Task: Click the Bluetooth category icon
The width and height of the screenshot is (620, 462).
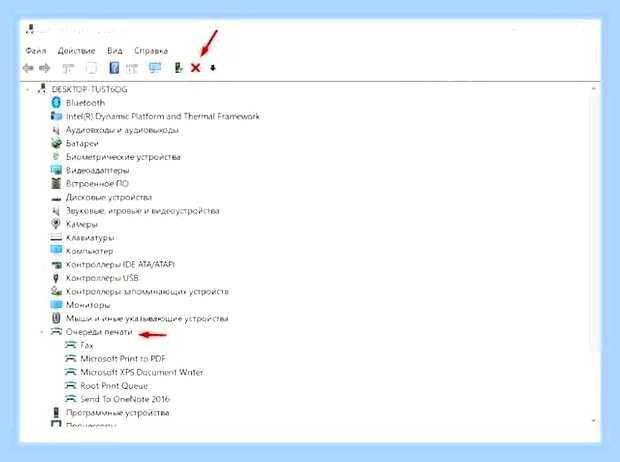Action: [56, 103]
